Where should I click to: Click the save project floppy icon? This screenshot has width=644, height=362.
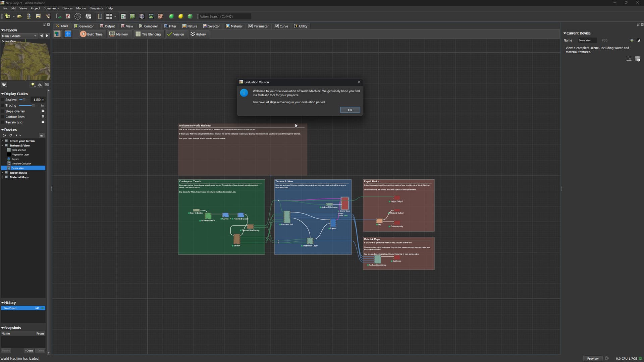(38, 16)
